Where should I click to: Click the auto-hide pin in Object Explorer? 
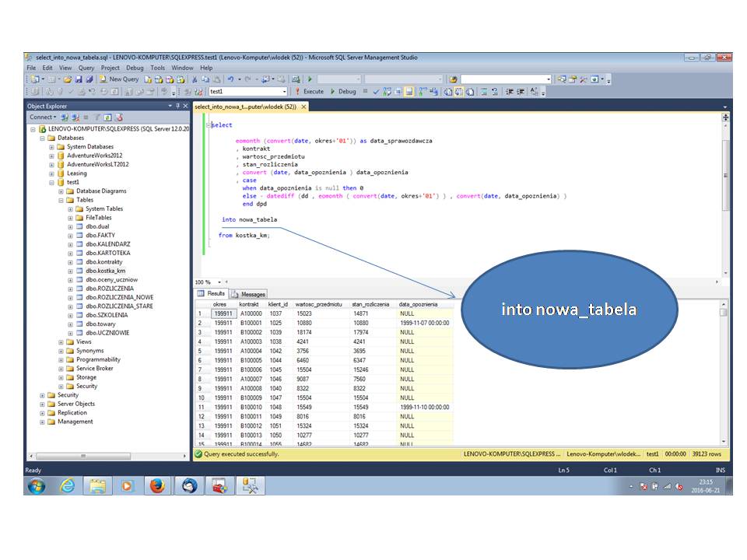coord(177,105)
